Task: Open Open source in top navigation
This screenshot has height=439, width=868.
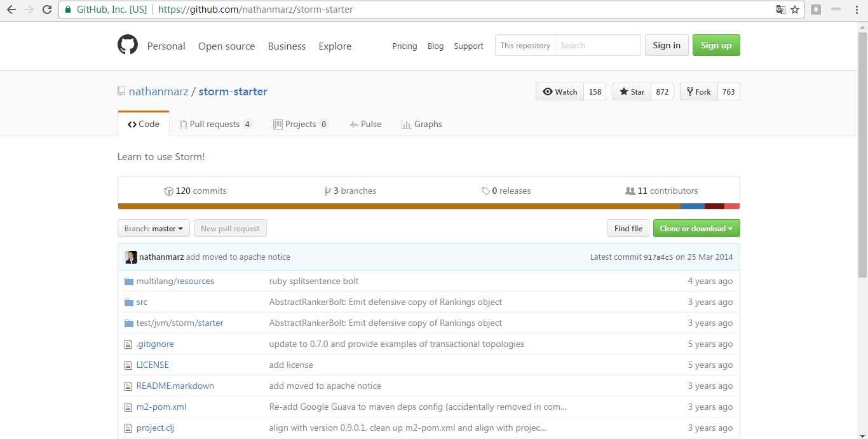Action: point(226,46)
